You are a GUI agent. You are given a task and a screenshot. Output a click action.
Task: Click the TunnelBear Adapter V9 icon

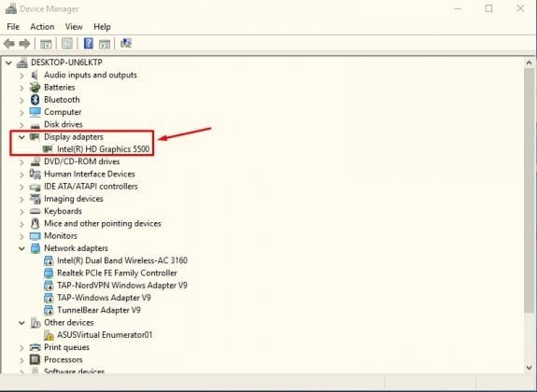[49, 310]
